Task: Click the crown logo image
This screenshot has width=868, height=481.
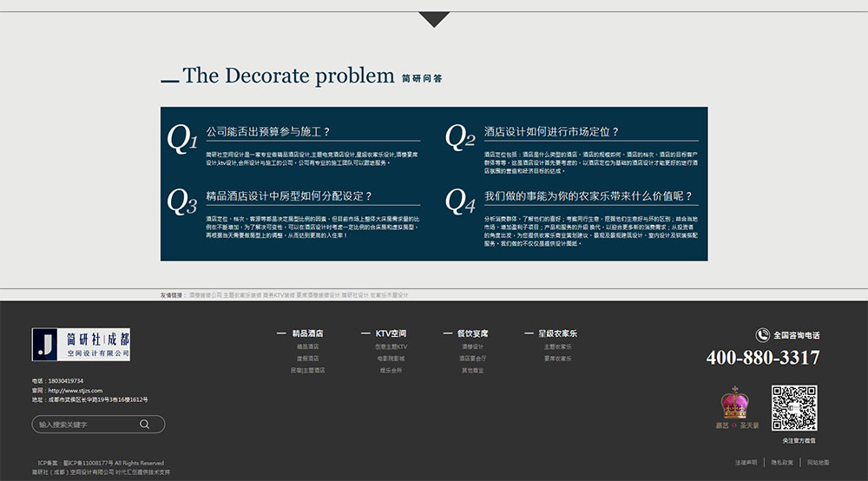Action: coord(734,402)
